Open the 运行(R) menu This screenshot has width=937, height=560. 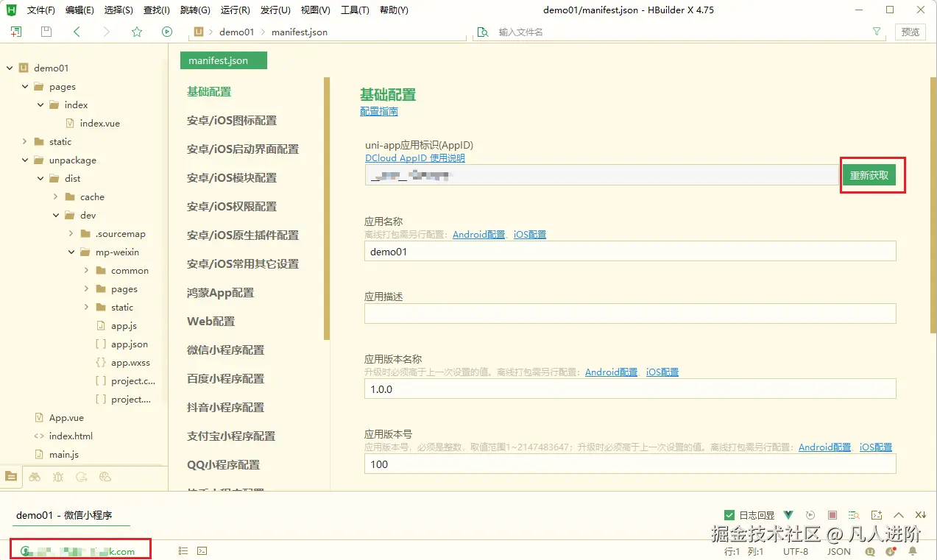tap(236, 10)
